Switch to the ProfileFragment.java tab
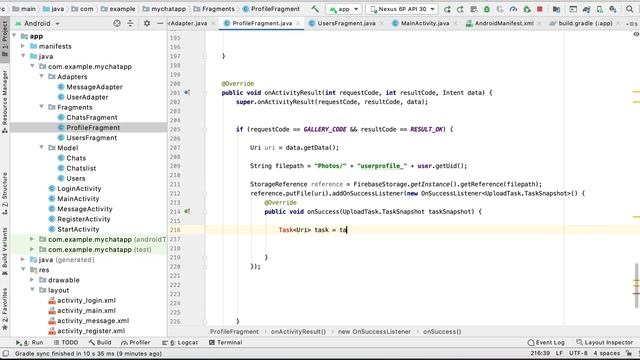This screenshot has width=640, height=360. point(262,23)
